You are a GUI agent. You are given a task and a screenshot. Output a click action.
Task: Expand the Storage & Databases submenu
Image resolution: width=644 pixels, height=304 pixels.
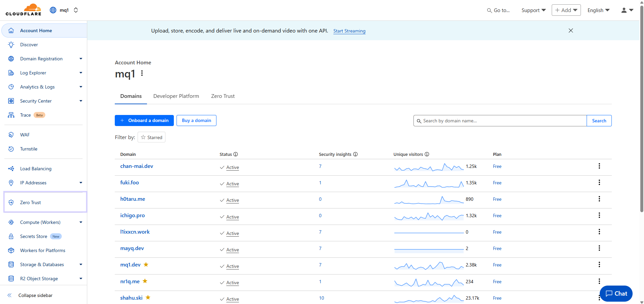coord(81,264)
